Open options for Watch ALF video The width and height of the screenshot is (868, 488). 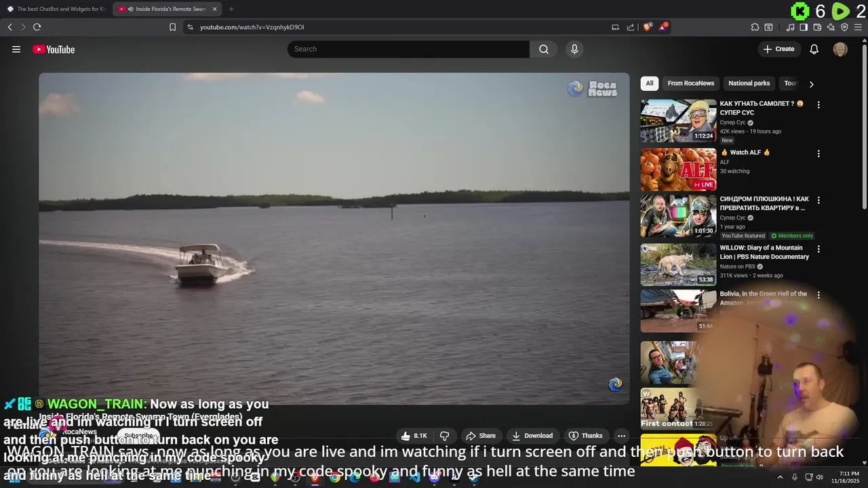tap(818, 154)
